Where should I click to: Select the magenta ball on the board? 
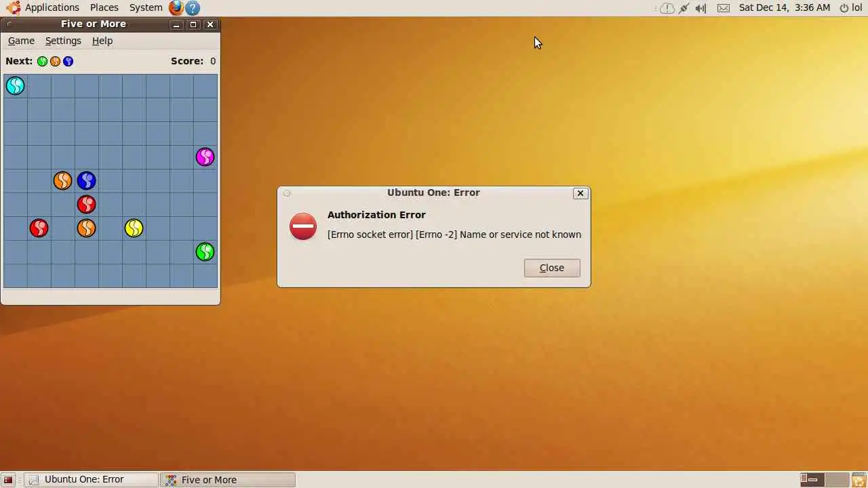click(x=205, y=157)
